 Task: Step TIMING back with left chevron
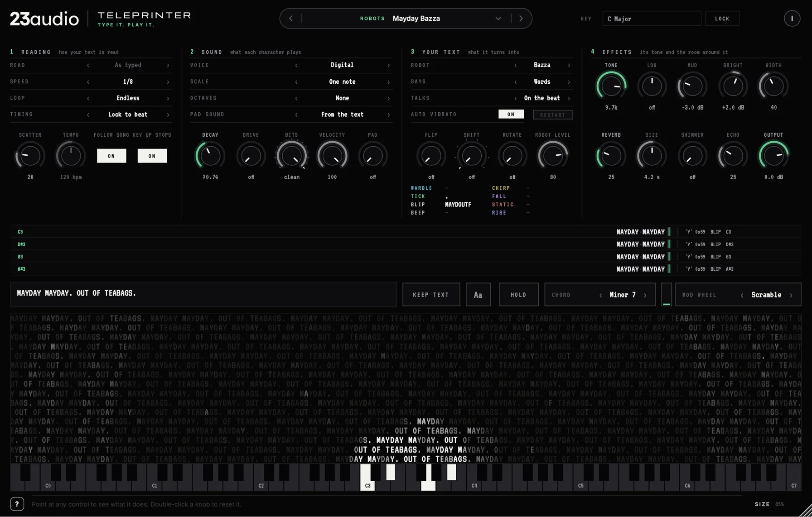pyautogui.click(x=88, y=115)
